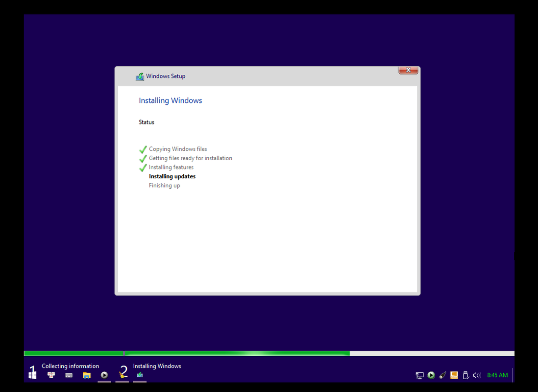Click the Show desktop strip beside the clock
The width and height of the screenshot is (538, 392).
513,375
